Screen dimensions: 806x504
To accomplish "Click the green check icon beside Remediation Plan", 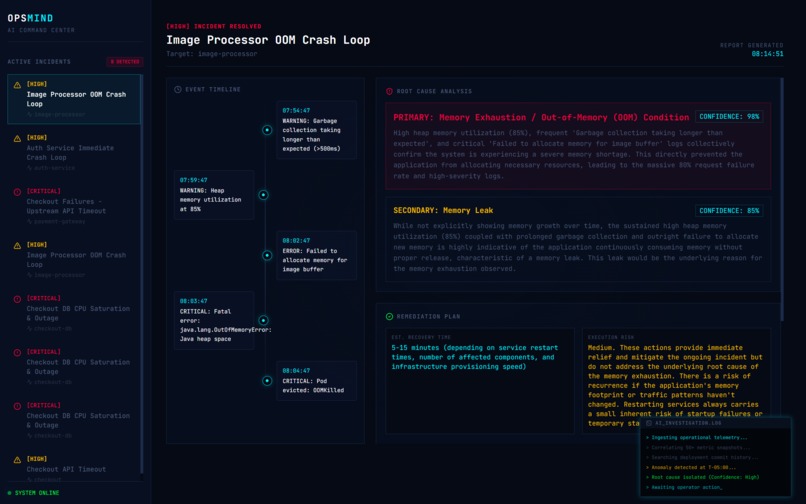I will pyautogui.click(x=389, y=317).
